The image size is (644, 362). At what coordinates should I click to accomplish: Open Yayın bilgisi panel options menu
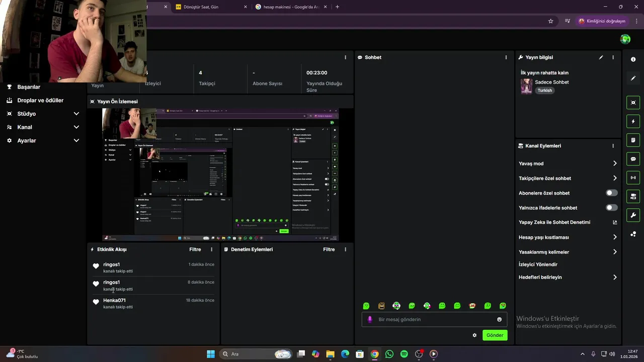(613, 57)
